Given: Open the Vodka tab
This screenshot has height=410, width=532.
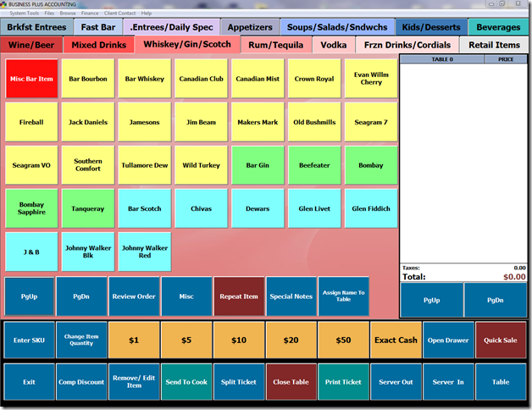Looking at the screenshot, I should click(x=334, y=45).
